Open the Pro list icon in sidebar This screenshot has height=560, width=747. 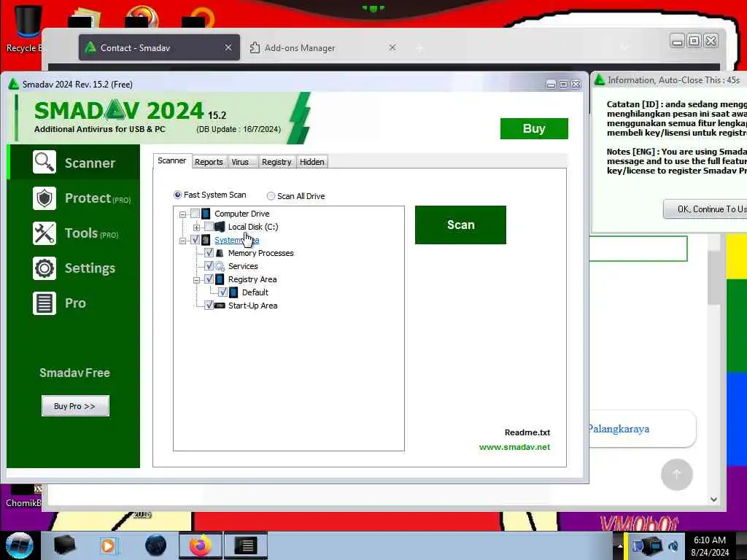pyautogui.click(x=44, y=303)
